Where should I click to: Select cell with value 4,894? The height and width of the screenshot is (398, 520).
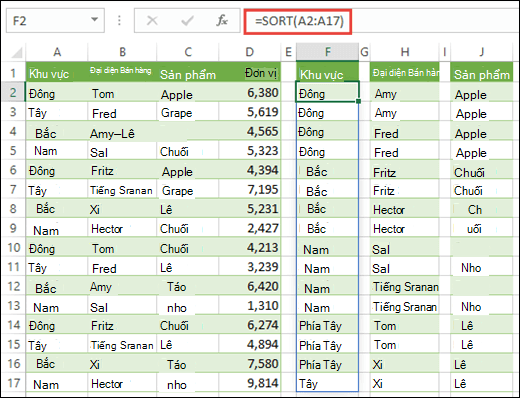point(249,344)
